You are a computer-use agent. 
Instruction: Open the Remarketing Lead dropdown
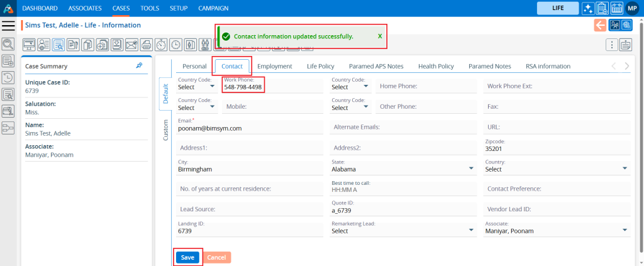point(472,231)
